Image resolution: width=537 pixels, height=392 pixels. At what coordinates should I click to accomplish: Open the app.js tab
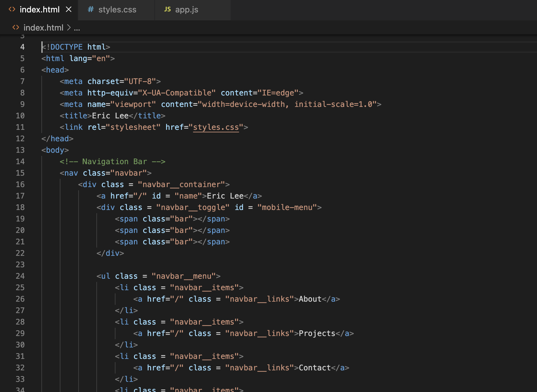pyautogui.click(x=186, y=10)
